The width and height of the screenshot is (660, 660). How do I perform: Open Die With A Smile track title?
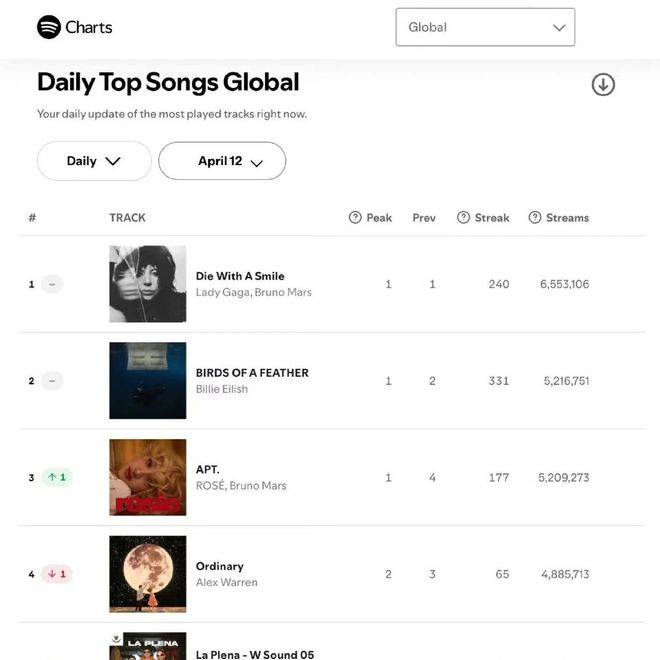tap(240, 276)
